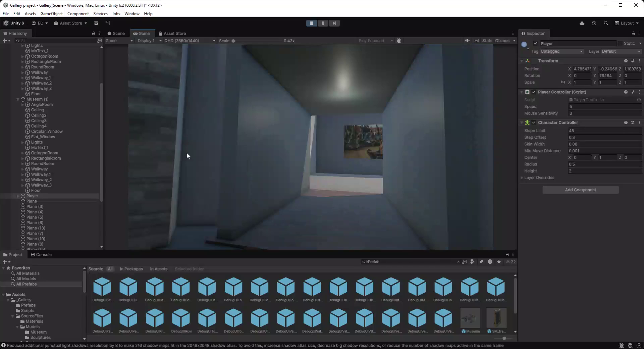
Task: Click the Stats button in Game view
Action: (x=487, y=41)
